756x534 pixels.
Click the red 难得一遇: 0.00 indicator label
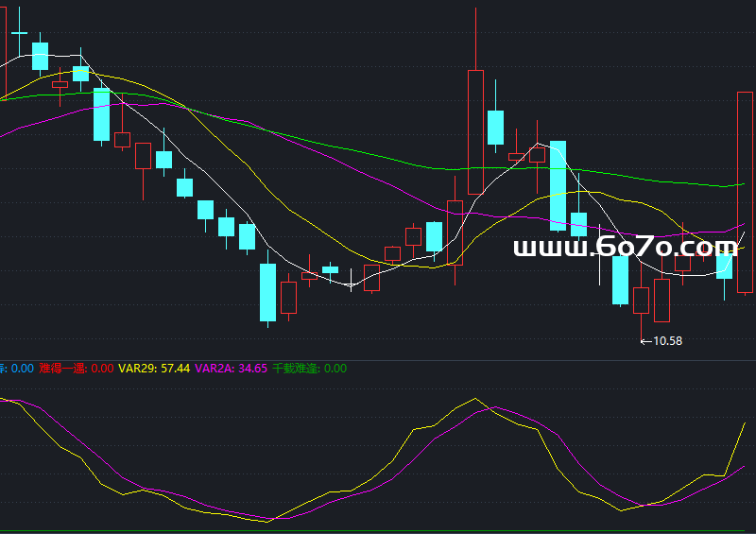click(76, 369)
